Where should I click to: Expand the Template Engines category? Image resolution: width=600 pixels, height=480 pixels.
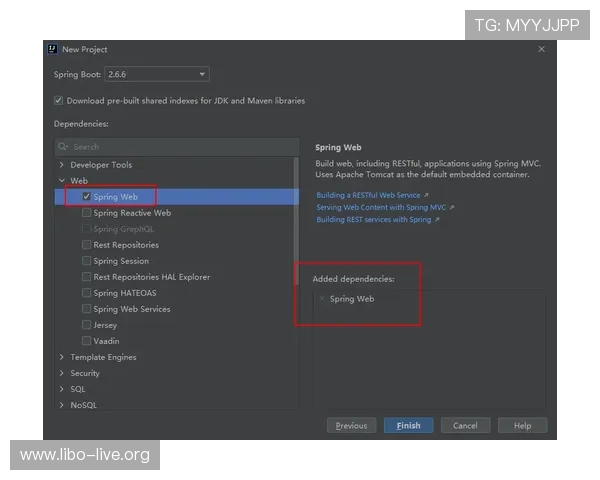(62, 357)
